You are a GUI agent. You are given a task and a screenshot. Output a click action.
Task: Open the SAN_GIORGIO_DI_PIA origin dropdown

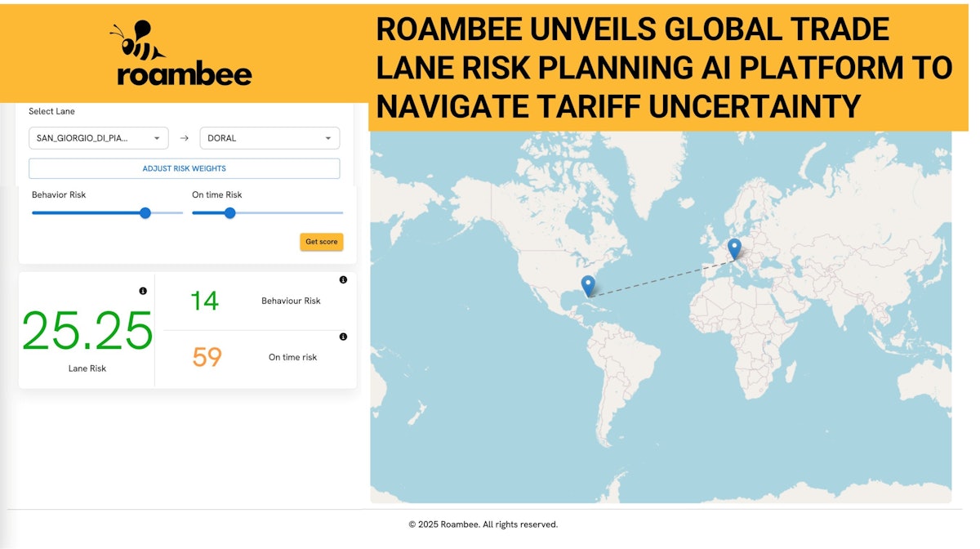click(98, 137)
